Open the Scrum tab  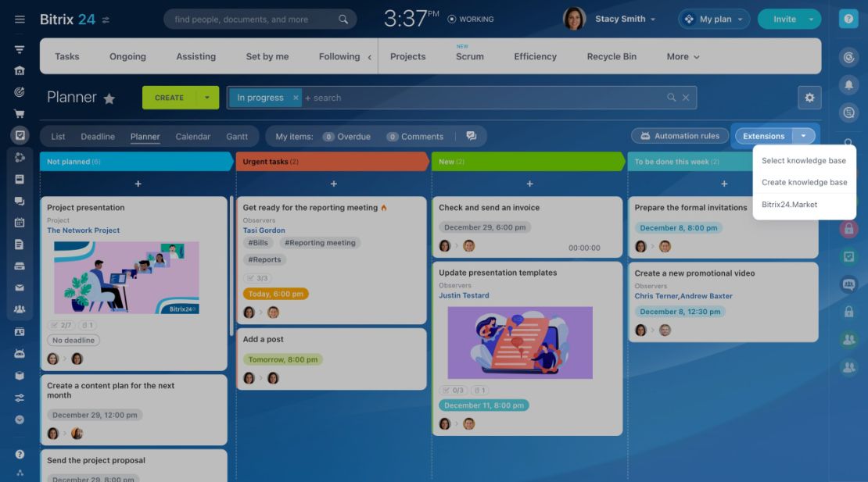[469, 56]
